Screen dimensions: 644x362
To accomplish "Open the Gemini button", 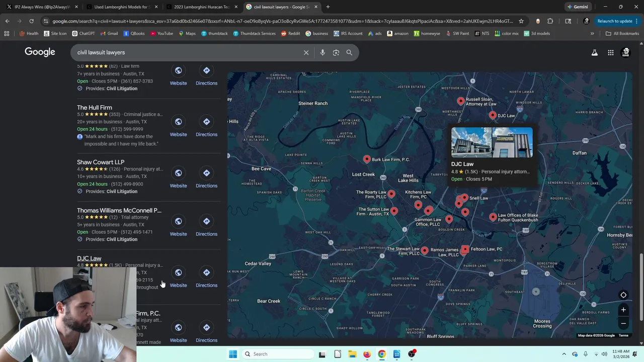I will [x=577, y=7].
